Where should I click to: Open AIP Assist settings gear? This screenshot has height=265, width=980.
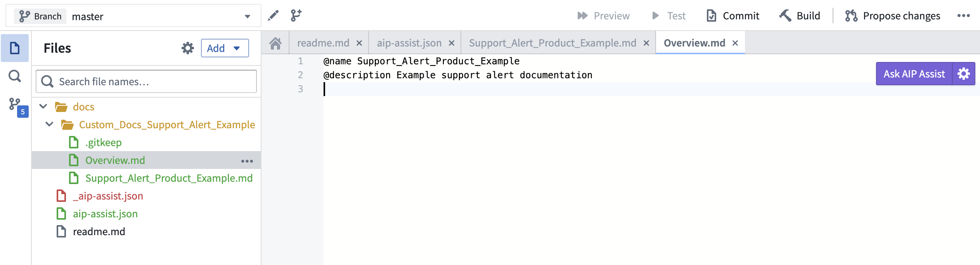(x=964, y=74)
